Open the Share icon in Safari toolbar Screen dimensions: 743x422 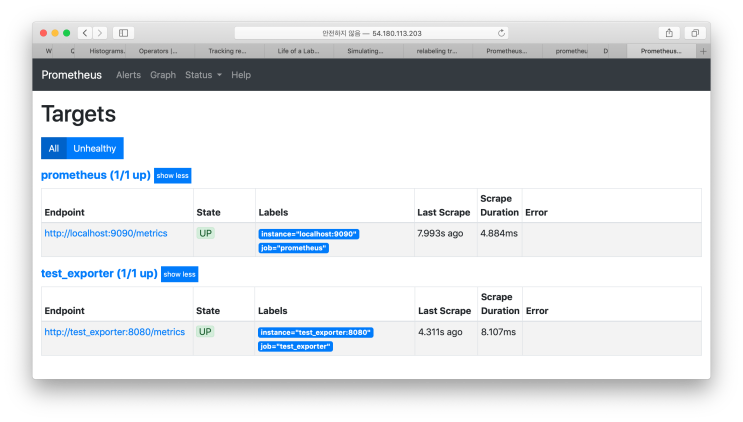(669, 33)
